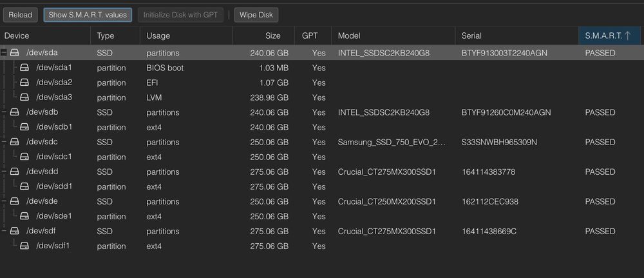Collapse the /dev/sda tree node

click(4, 53)
